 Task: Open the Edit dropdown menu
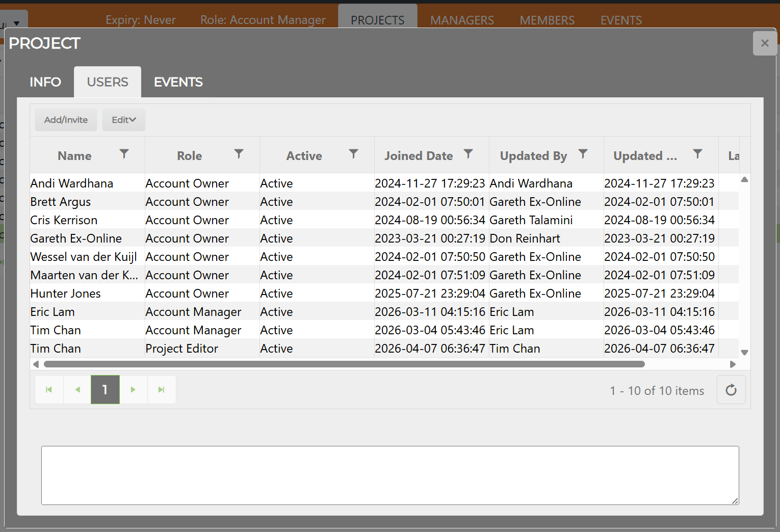coord(124,120)
